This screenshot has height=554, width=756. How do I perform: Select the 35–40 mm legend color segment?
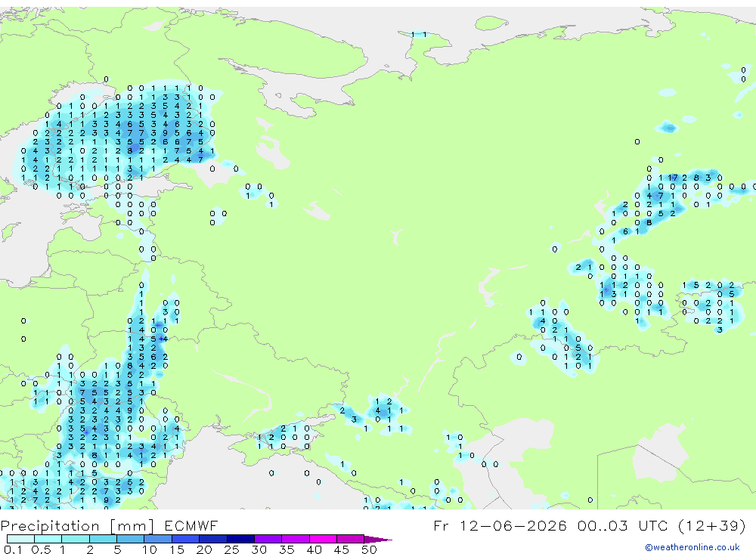(296, 539)
